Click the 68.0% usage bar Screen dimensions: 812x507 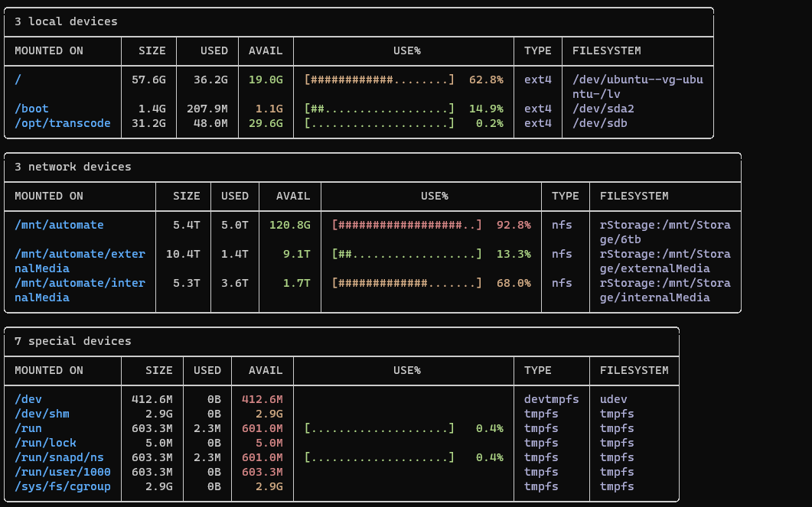pos(406,283)
